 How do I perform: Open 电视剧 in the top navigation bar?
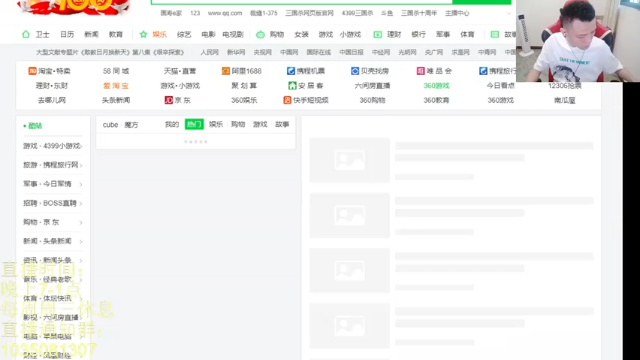pos(233,35)
